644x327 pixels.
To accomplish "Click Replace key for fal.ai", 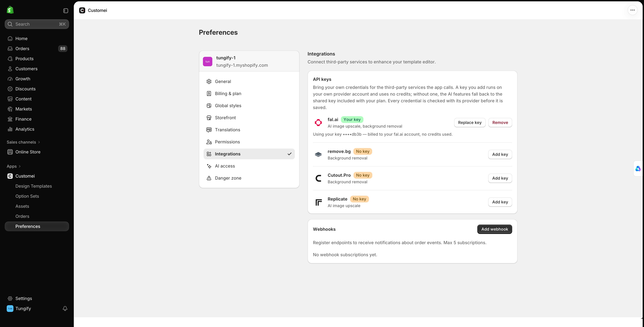I will click(470, 123).
